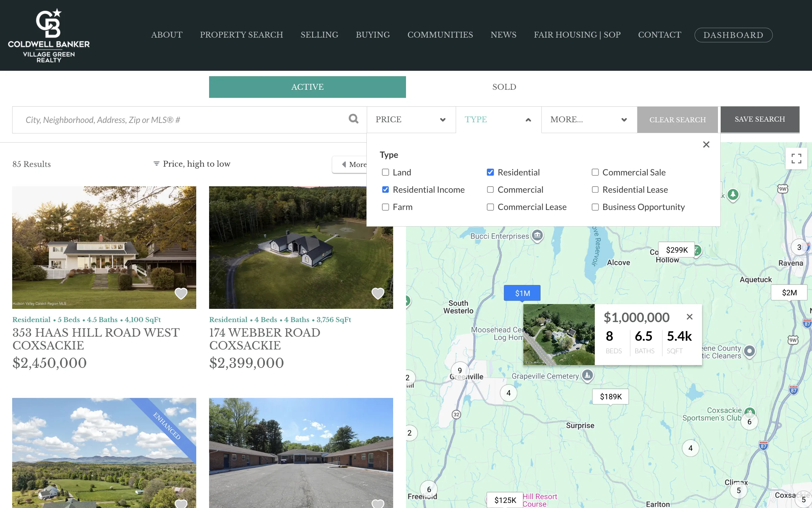Check the Land type checkbox
The height and width of the screenshot is (508, 812).
coord(385,172)
